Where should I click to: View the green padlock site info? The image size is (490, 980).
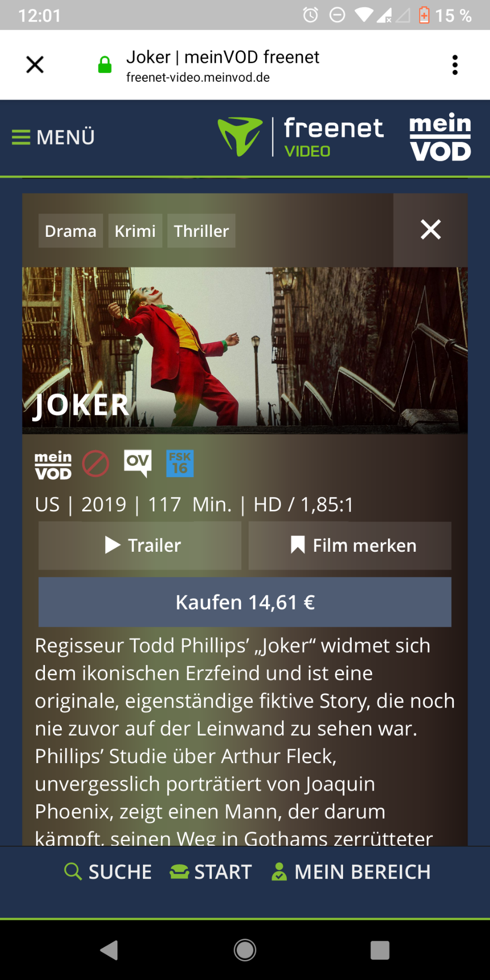click(105, 65)
